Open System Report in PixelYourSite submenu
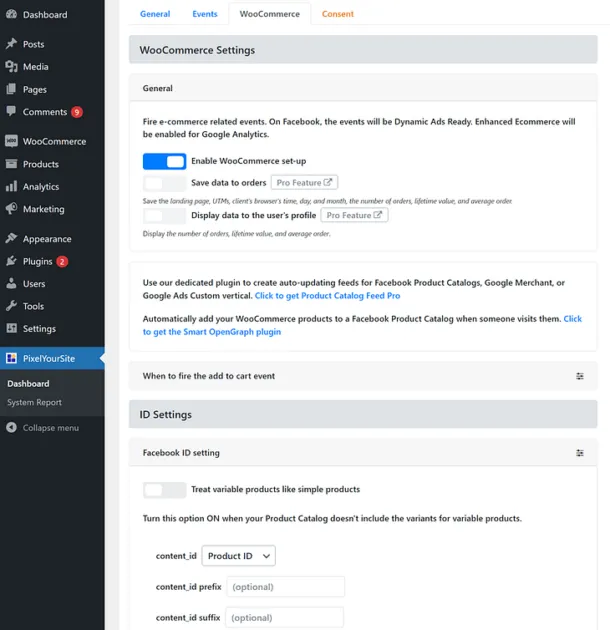Viewport: 610px width, 630px height. click(x=34, y=402)
